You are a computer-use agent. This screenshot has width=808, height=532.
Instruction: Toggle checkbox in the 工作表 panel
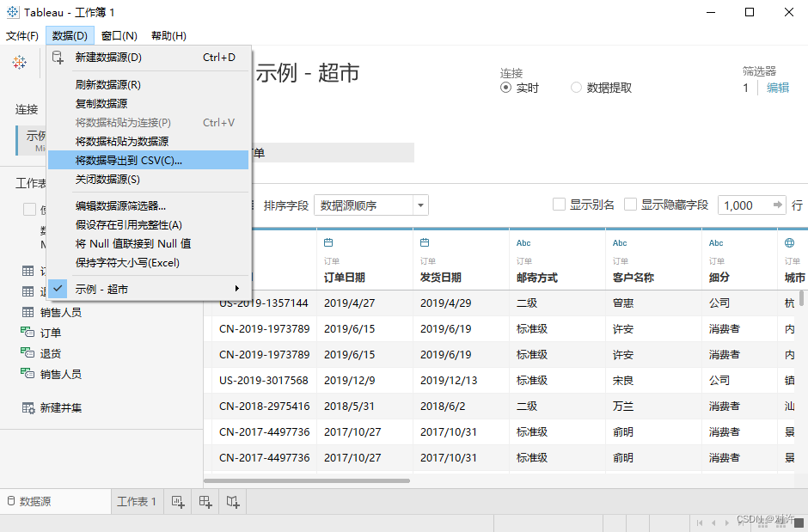pyautogui.click(x=29, y=209)
